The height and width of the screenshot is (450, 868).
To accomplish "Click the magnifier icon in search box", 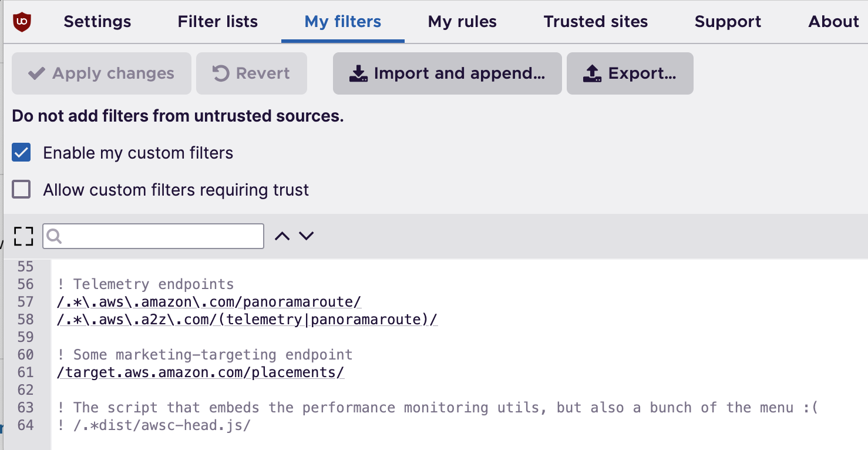I will pos(54,236).
